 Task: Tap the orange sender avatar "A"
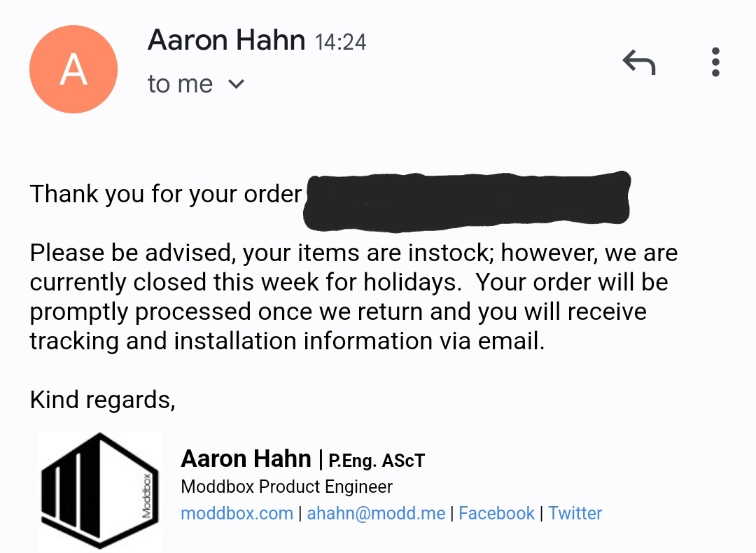[x=73, y=70]
